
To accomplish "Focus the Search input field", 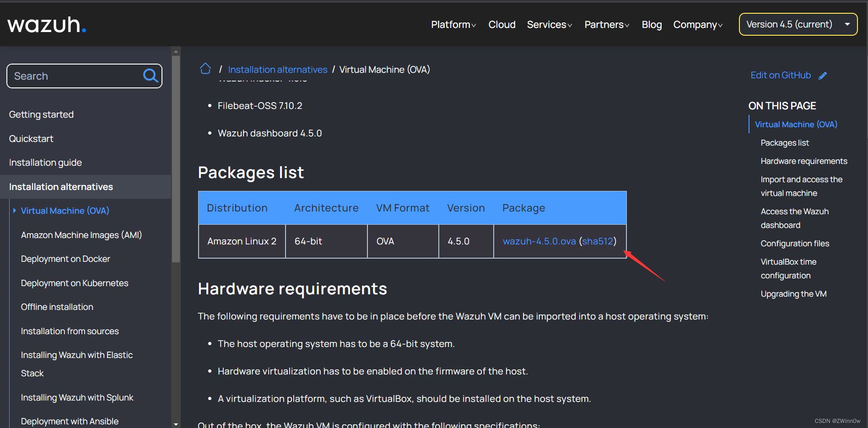I will (84, 76).
